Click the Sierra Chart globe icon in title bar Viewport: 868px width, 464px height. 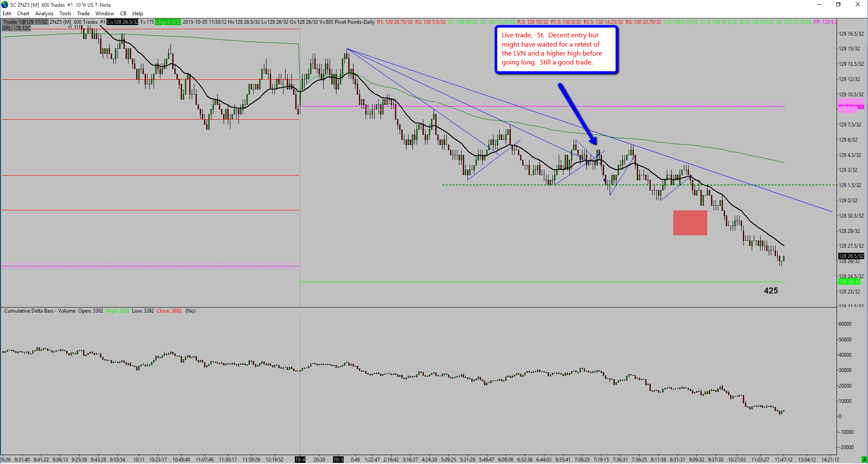[x=5, y=5]
